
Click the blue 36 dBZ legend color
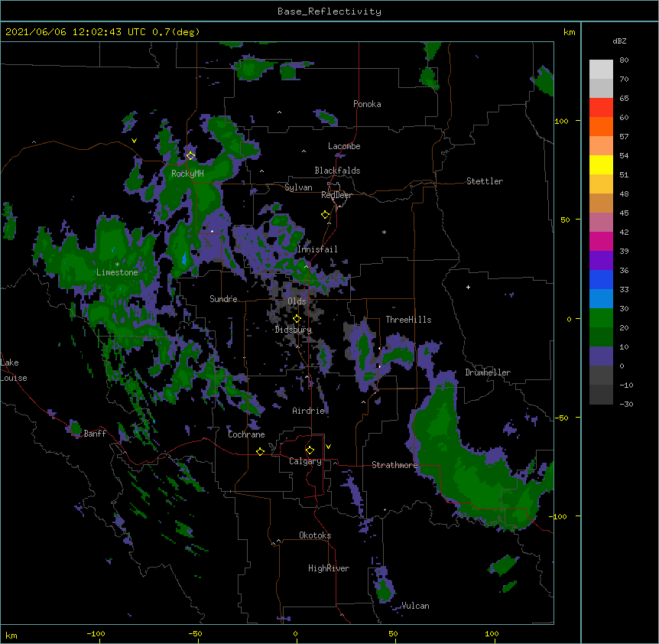(601, 279)
